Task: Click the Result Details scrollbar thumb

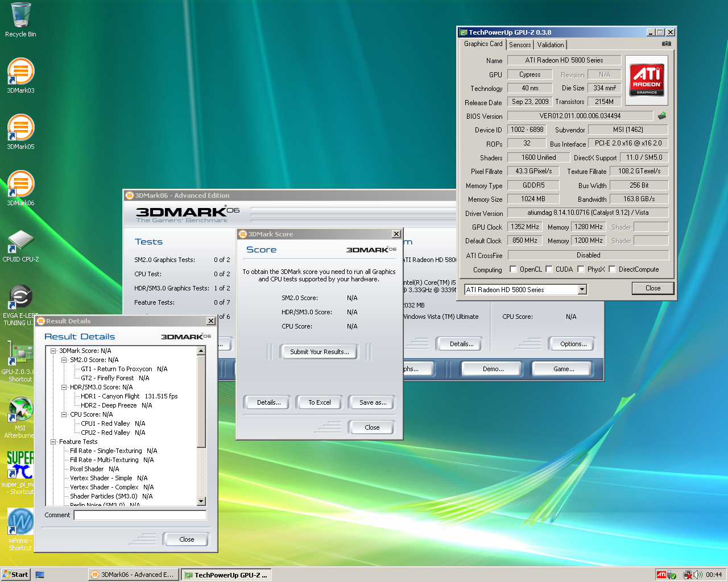Action: 201,401
